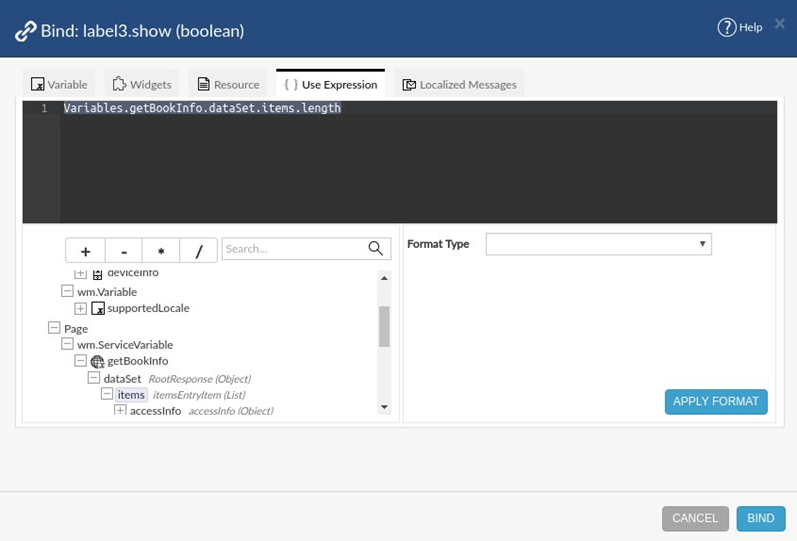Switch to the Widgets tab
The height and width of the screenshot is (541, 797).
click(x=141, y=85)
